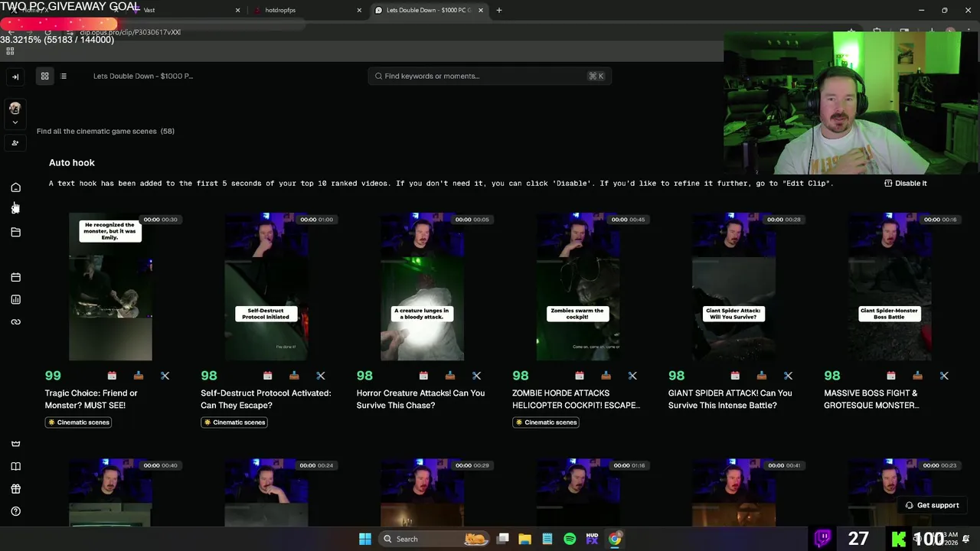Click the invite member icon in sidebar

(x=15, y=143)
